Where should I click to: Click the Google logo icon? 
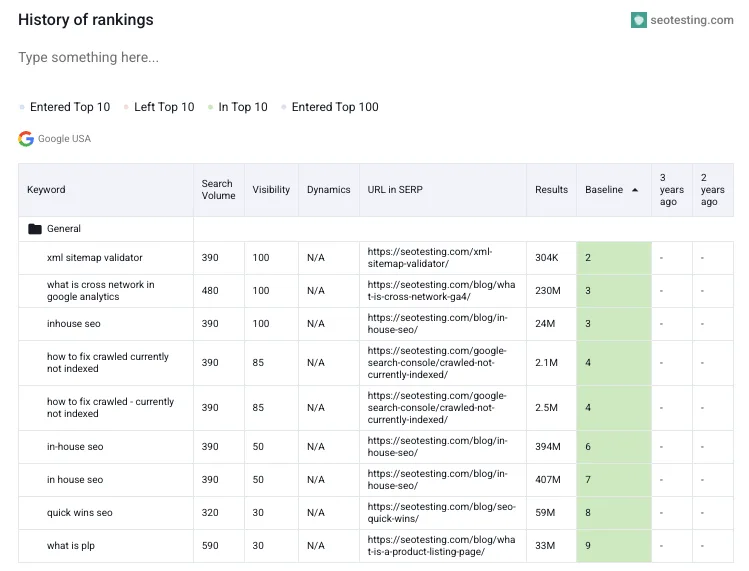coord(26,139)
